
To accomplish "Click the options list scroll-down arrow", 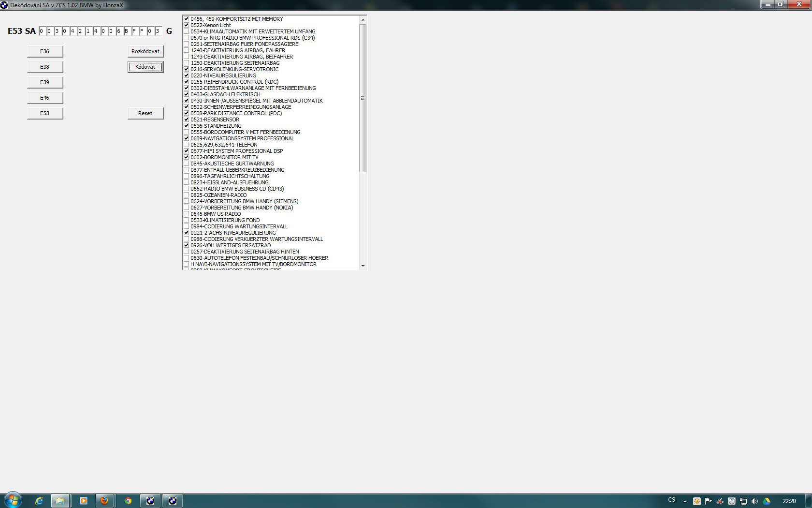I will (363, 266).
